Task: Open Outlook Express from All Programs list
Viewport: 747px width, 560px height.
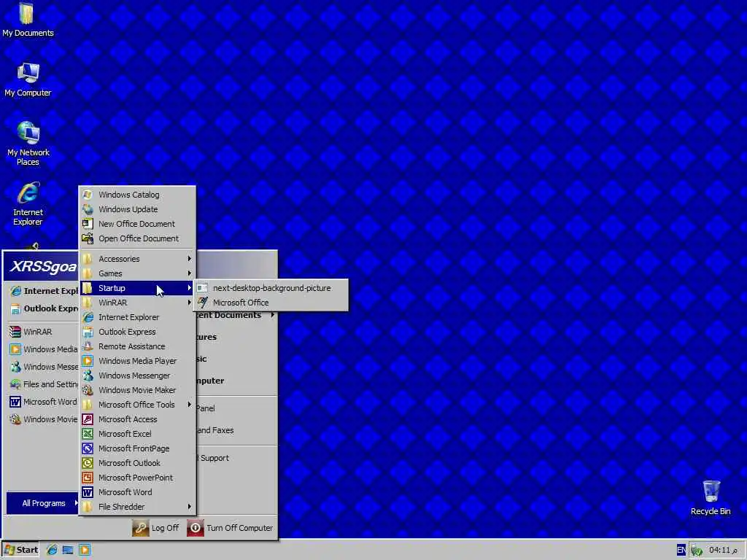Action: [138, 332]
